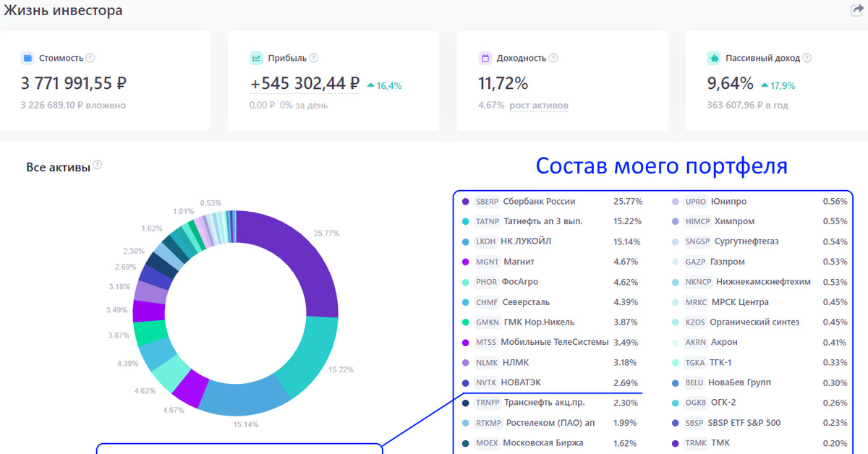Select the TATNP ticker badge

(487, 221)
